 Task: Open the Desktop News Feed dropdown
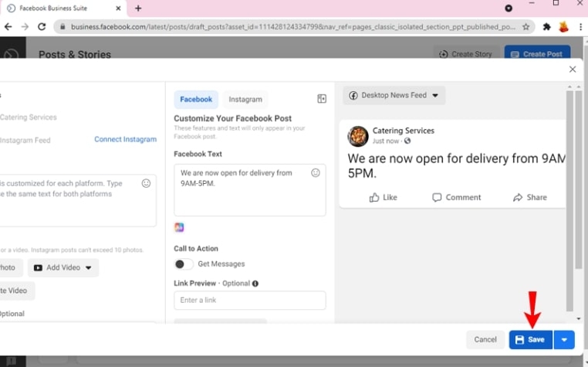pyautogui.click(x=394, y=95)
